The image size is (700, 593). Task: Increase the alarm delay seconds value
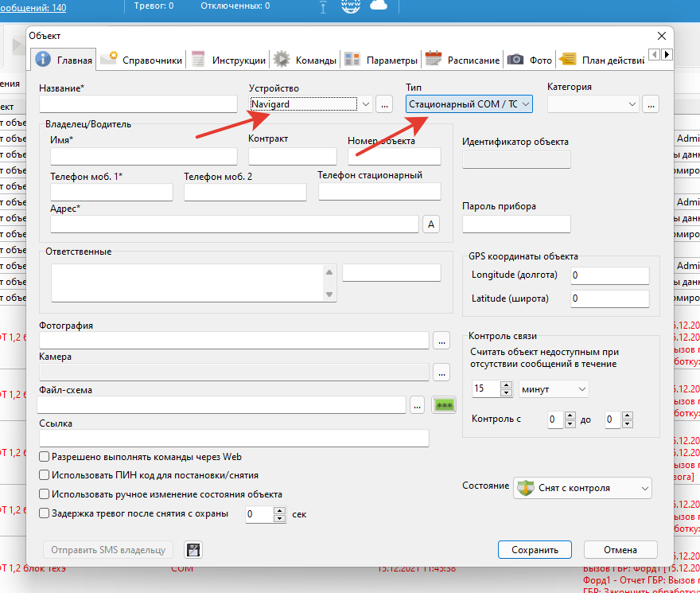279,510
